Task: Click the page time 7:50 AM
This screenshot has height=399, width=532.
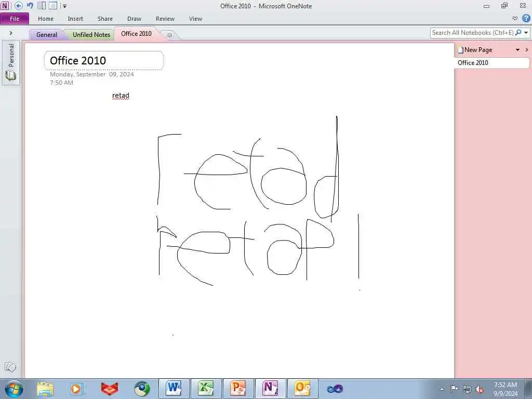Action: pyautogui.click(x=61, y=83)
